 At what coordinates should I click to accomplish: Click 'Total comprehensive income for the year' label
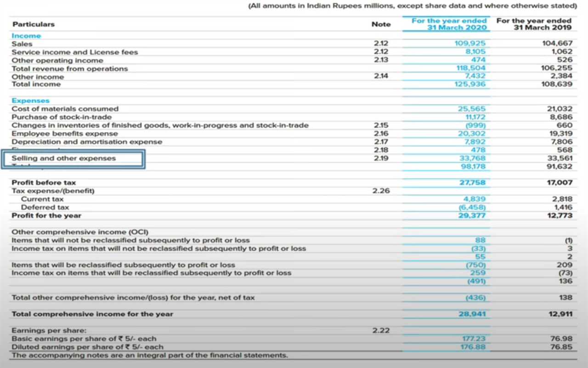92,314
